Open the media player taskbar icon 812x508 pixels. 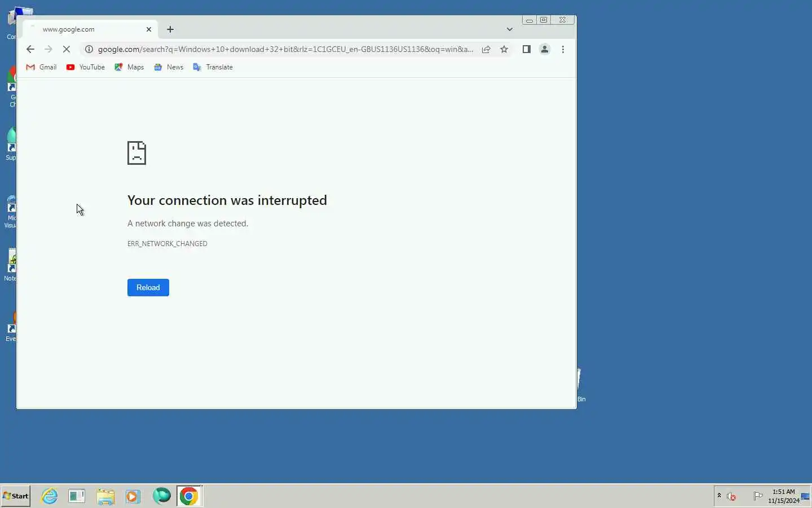133,497
